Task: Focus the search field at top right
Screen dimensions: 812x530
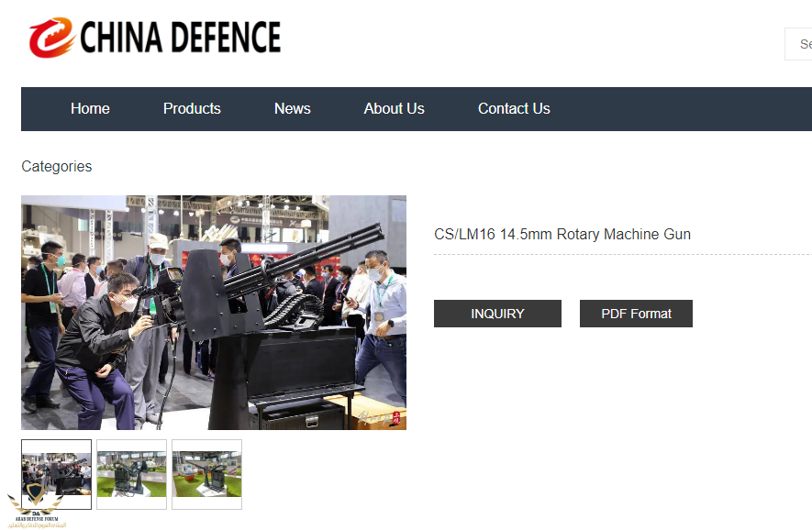Action: 799,44
